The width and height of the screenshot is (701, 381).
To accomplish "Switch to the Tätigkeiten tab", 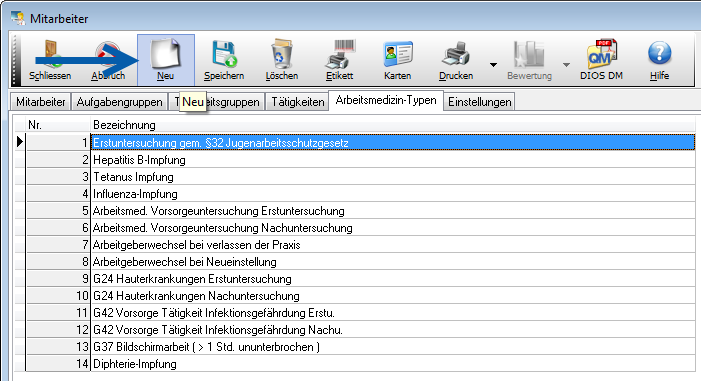I will pos(298,102).
